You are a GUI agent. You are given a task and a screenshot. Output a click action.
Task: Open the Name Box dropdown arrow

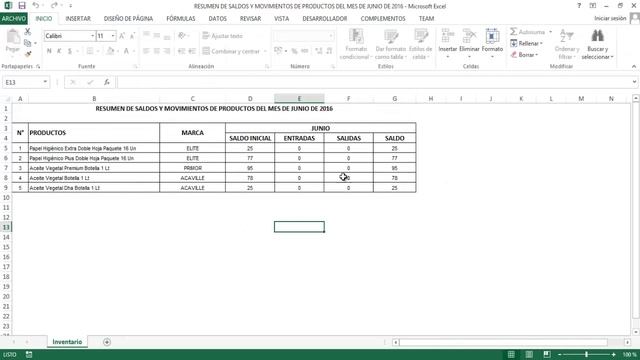[x=45, y=82]
